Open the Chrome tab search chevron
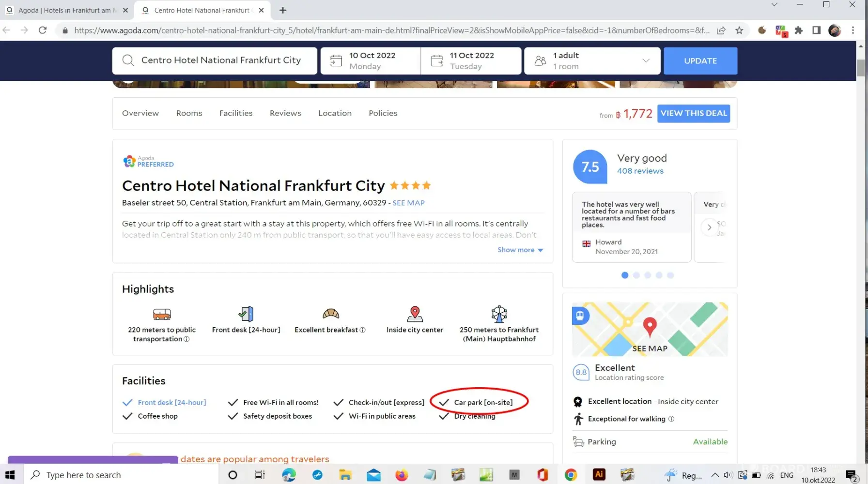The height and width of the screenshot is (484, 868). coord(775,5)
